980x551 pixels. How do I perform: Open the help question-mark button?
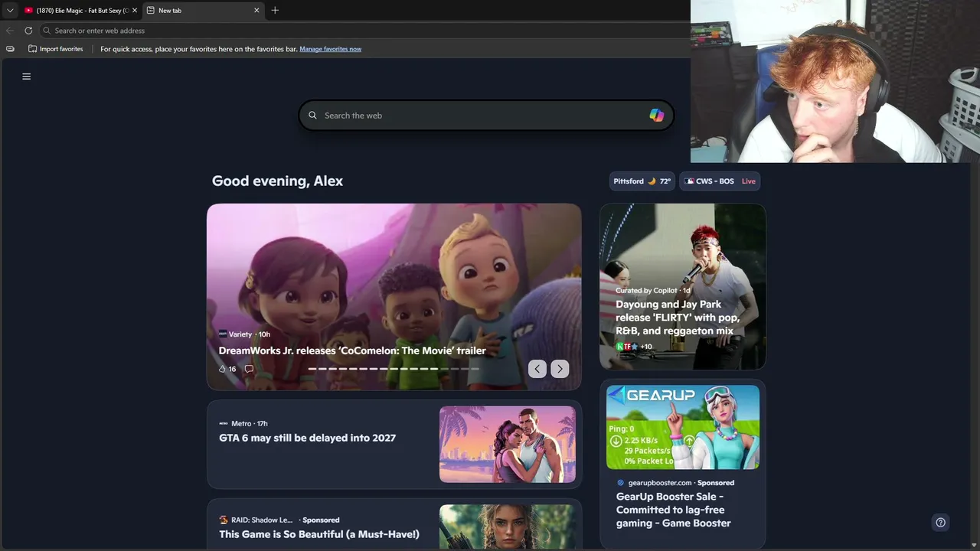coord(941,523)
